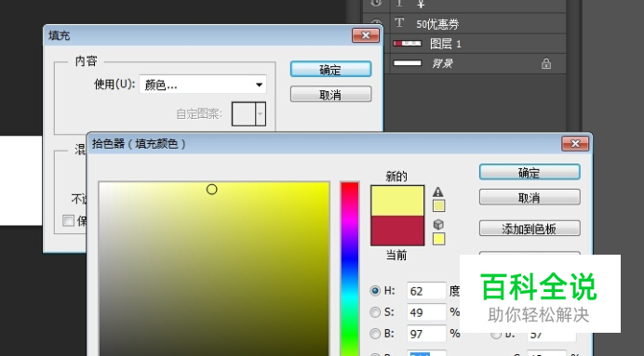Cancel the Fill dialog with 取消
This screenshot has height=356, width=644.
tap(330, 94)
